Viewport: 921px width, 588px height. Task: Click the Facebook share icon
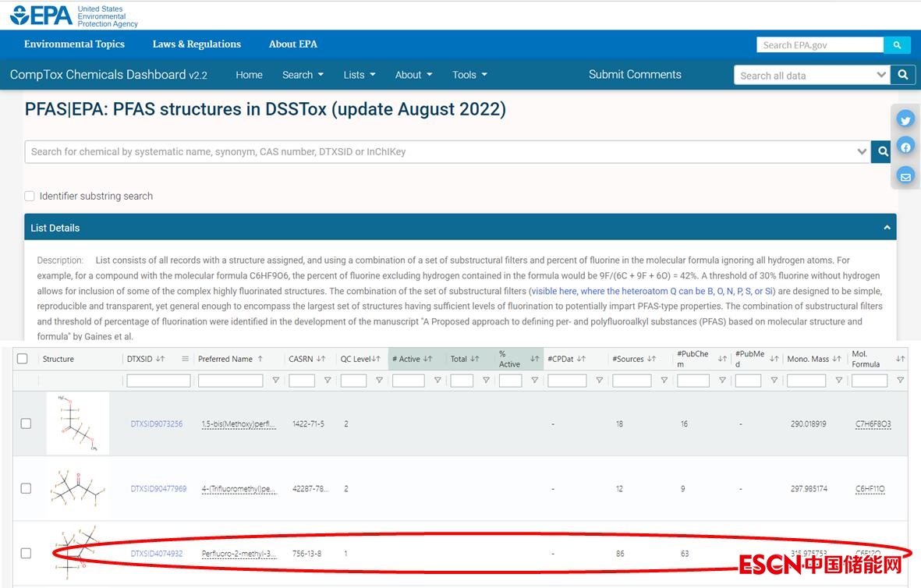click(905, 147)
